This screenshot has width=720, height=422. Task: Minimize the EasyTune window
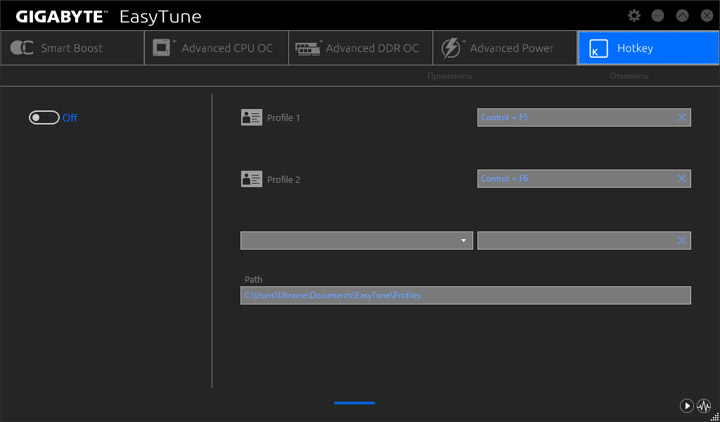658,16
